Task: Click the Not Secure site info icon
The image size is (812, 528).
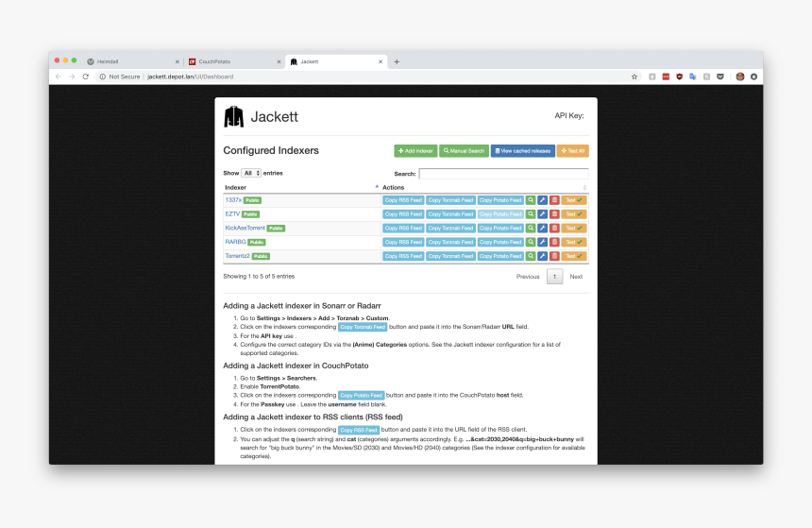Action: point(103,77)
